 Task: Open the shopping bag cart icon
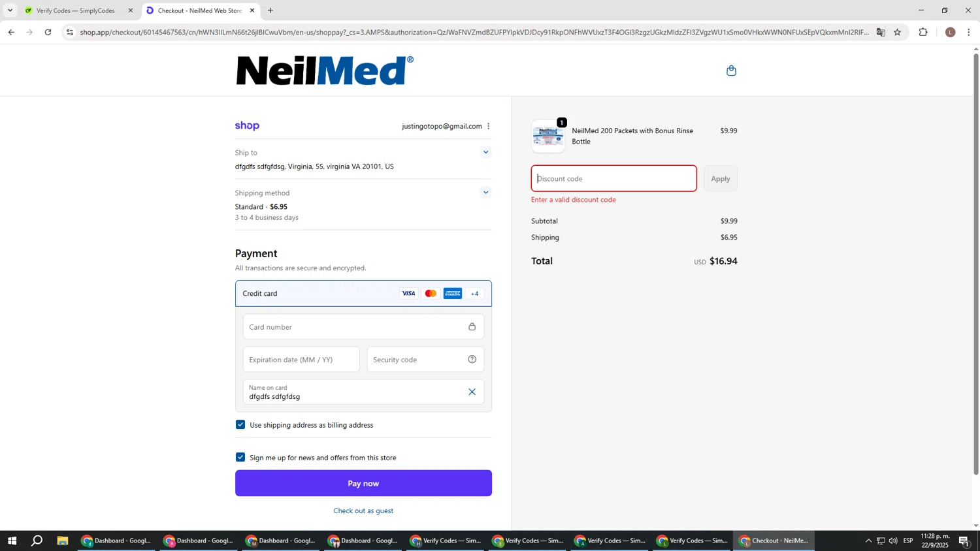[731, 71]
